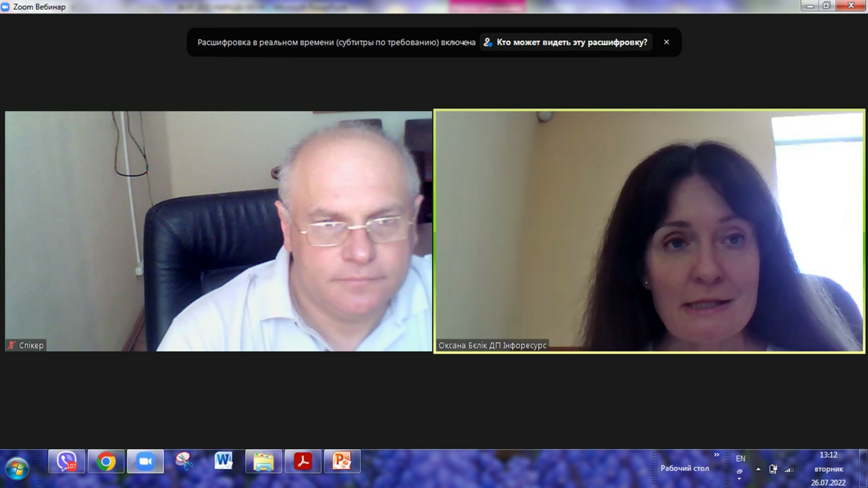Open Viber from the taskbar
This screenshot has height=488, width=868.
click(67, 462)
